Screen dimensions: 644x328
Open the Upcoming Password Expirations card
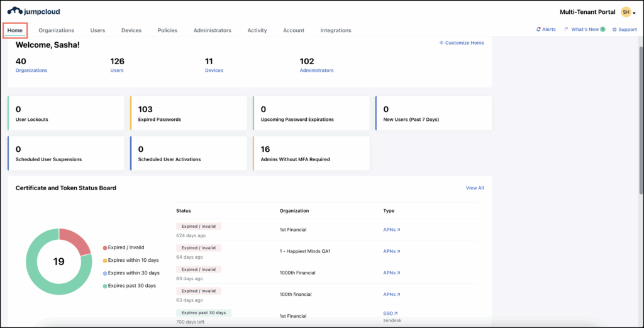click(x=311, y=113)
